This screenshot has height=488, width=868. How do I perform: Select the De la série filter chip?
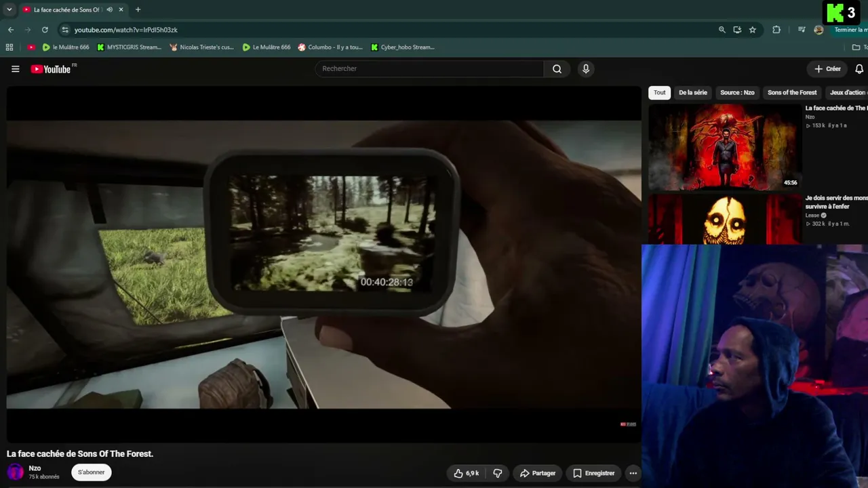[x=693, y=93]
